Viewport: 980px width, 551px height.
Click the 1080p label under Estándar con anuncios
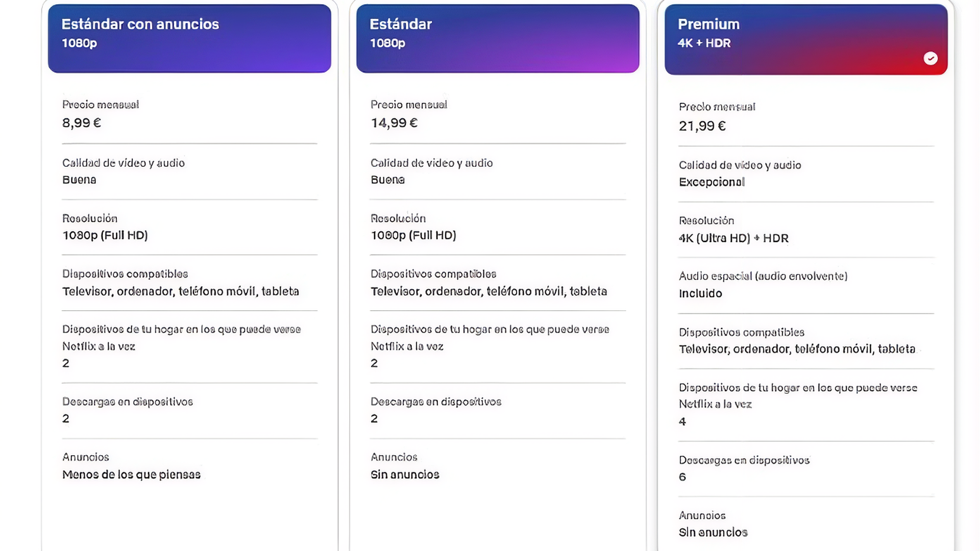pyautogui.click(x=78, y=43)
